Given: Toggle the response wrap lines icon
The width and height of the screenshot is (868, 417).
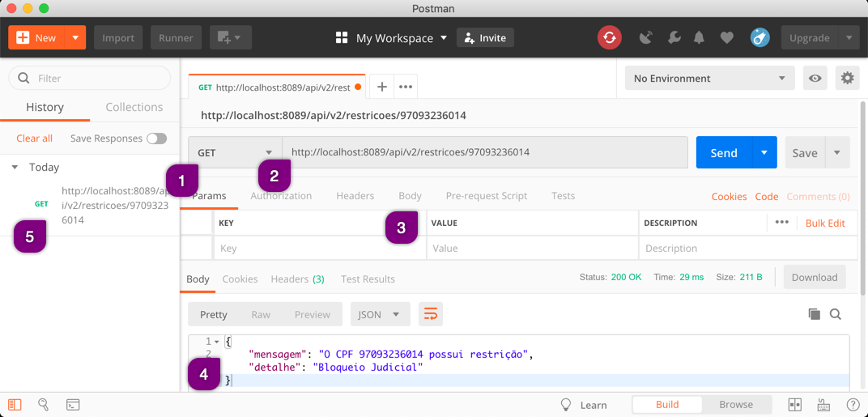Looking at the screenshot, I should (431, 314).
